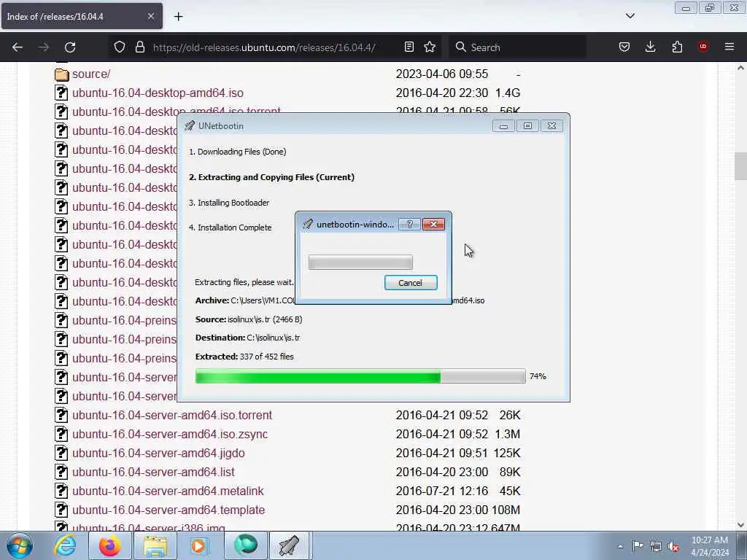Expand the list all tabs chevron
Viewport: 747px width, 560px height.
630,16
